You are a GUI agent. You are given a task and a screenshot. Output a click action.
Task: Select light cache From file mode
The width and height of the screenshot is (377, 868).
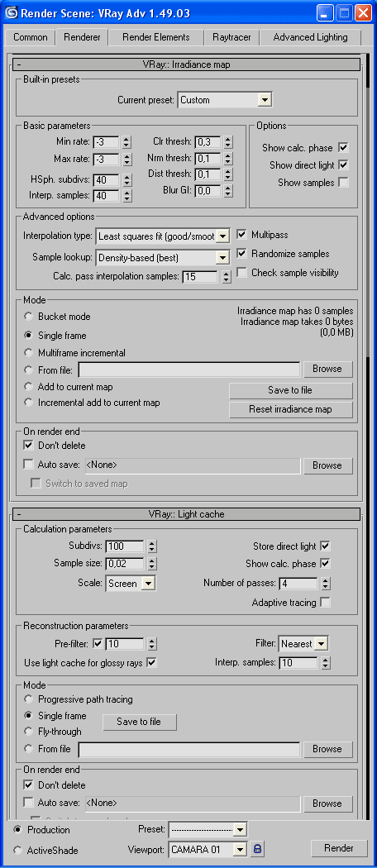click(x=28, y=749)
